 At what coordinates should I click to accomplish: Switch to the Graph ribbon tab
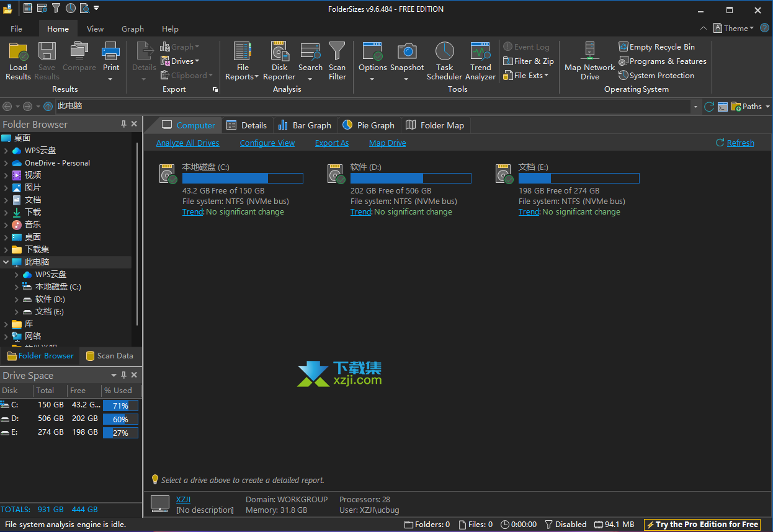pos(133,29)
